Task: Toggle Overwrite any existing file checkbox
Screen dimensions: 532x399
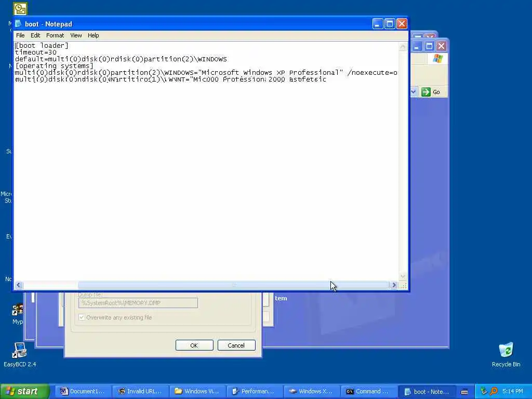Action: coord(82,317)
